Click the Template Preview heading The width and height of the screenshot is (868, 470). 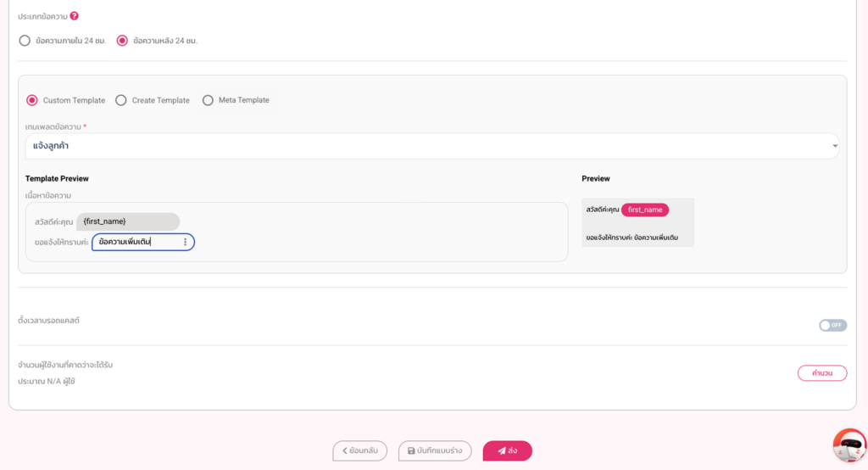coord(57,179)
